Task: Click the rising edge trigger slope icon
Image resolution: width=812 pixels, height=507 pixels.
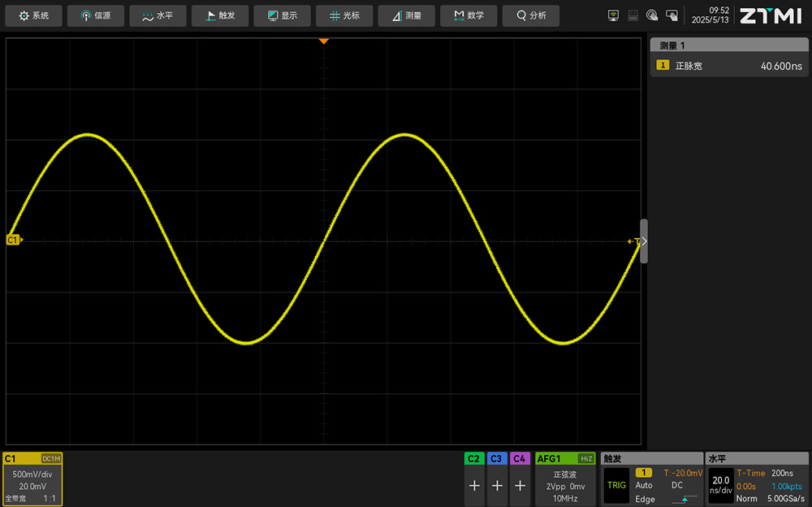Action: click(x=689, y=498)
